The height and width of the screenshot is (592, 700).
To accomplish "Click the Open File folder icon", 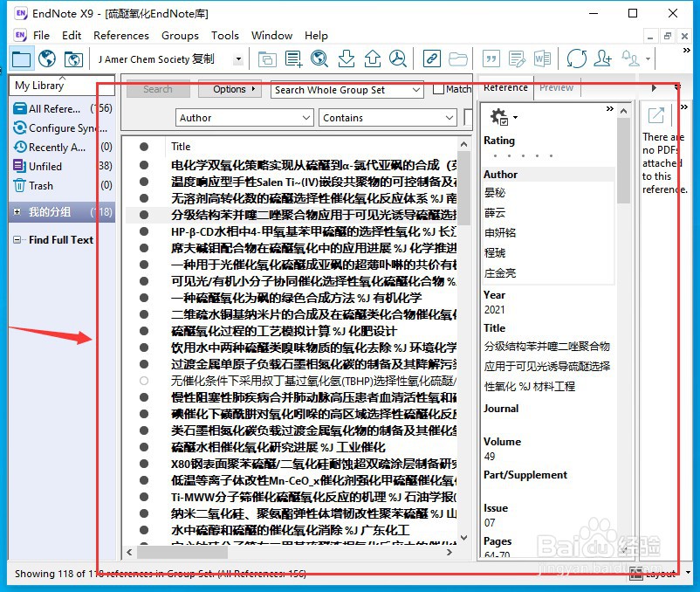I will (457, 59).
